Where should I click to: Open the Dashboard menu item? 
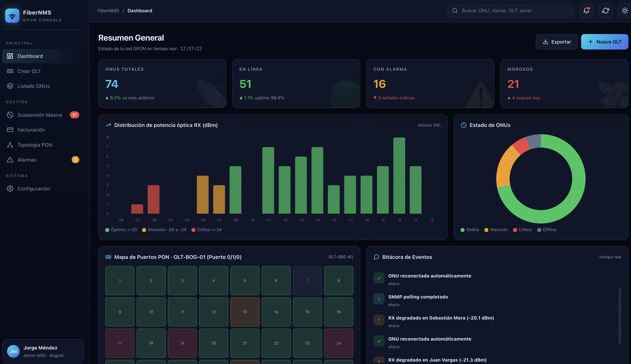pyautogui.click(x=43, y=56)
